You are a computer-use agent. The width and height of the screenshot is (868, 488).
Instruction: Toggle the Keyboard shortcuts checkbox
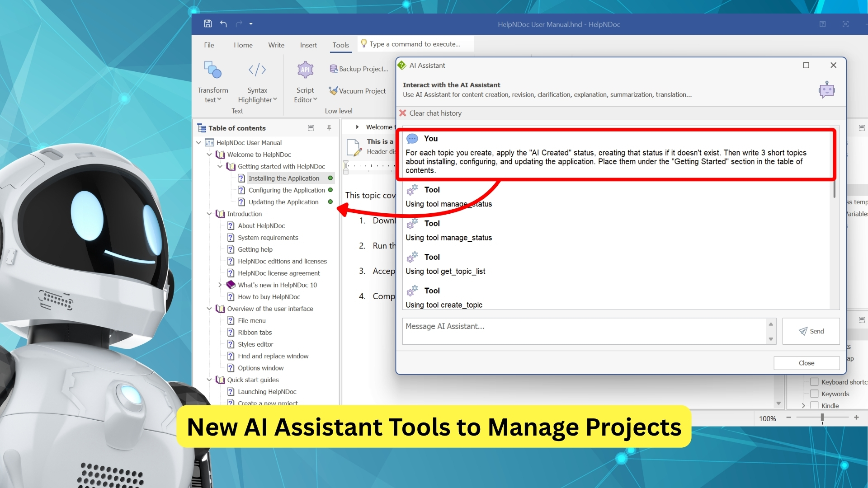click(x=815, y=382)
